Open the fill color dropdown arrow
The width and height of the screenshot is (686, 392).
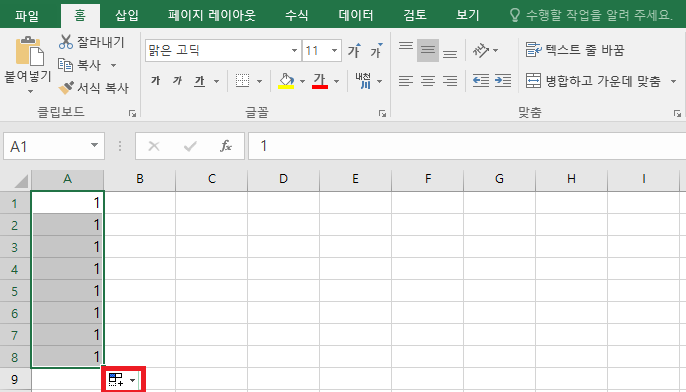pos(302,81)
